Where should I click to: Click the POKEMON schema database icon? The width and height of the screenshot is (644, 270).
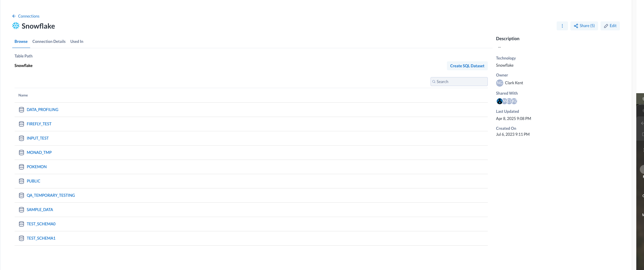click(21, 167)
